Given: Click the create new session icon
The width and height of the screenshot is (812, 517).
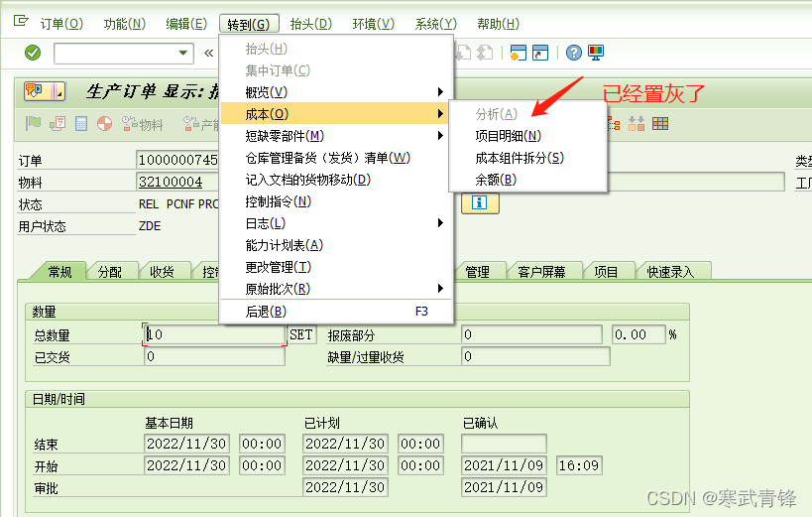Looking at the screenshot, I should tap(518, 53).
